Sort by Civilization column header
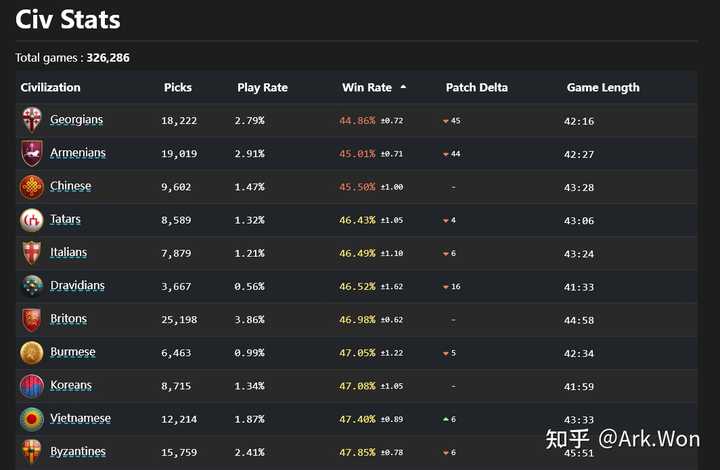Image resolution: width=720 pixels, height=470 pixels. coord(50,87)
